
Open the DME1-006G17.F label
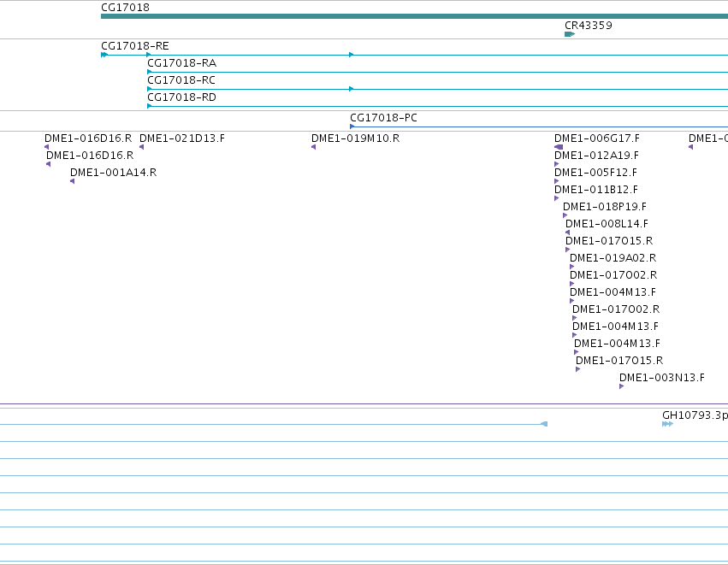tap(597, 138)
